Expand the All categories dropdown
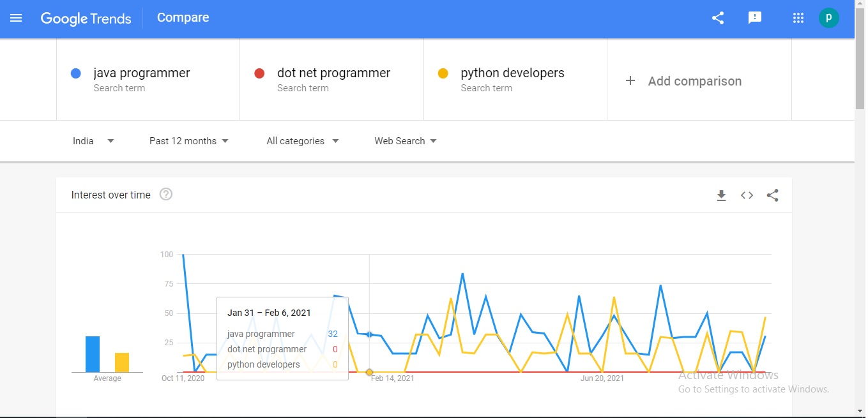Viewport: 868px width, 418px height. click(302, 141)
